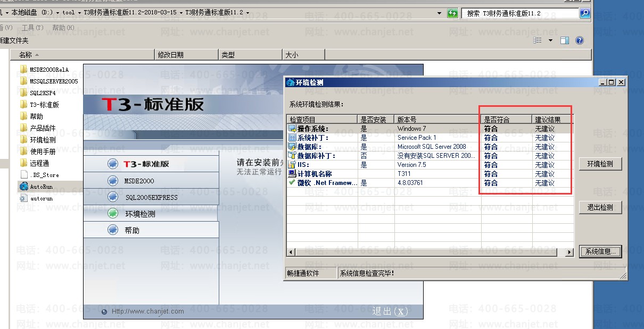Click the search magnifier icon
This screenshot has width=644, height=329.
pos(585,13)
